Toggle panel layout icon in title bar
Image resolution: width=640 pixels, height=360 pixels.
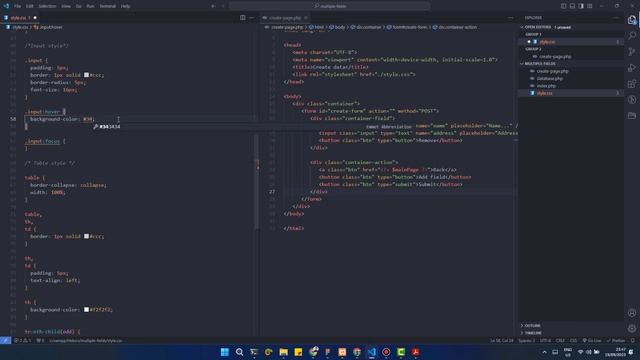tap(572, 6)
